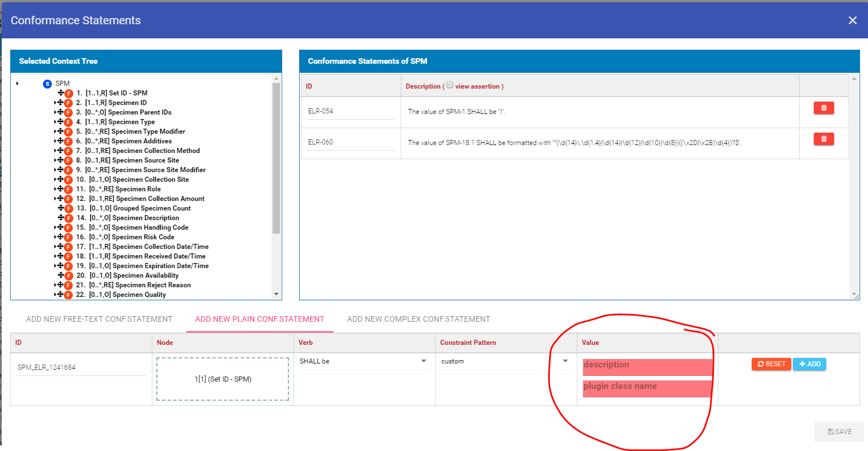Screen dimensions: 868x451
Task: Click the F field icon for Specimen Type
Action: coord(68,121)
